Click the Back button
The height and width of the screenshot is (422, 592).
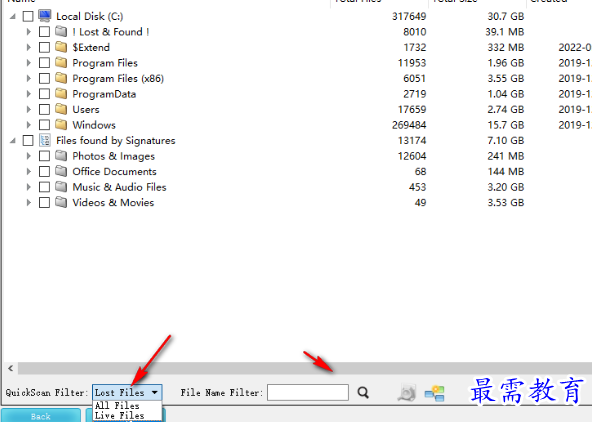click(x=41, y=416)
